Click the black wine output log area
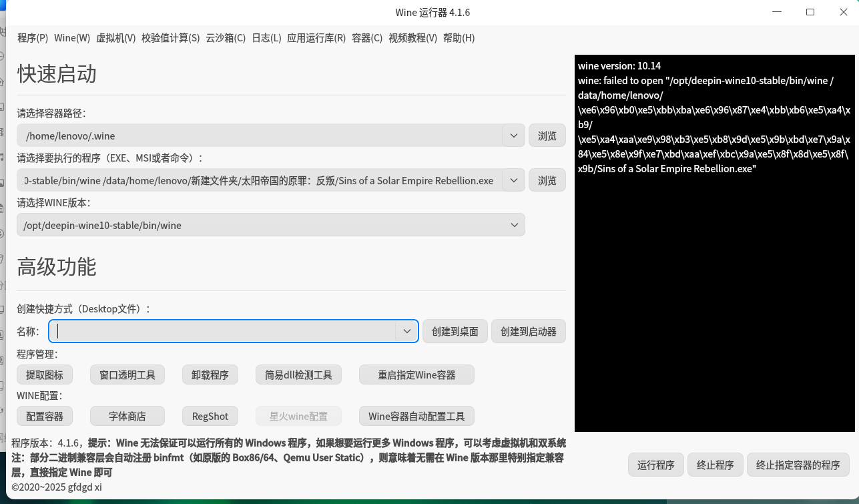Screen dimensions: 859x504 (714, 243)
